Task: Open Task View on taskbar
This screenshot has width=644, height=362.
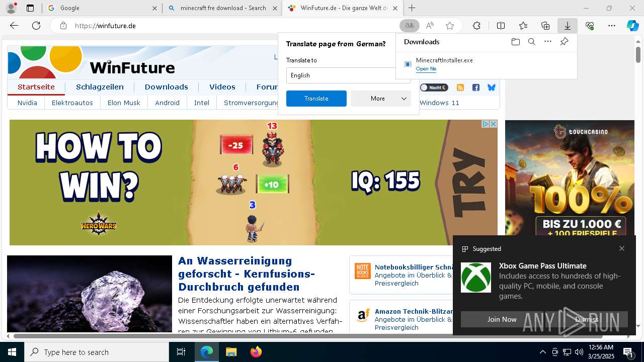Action: click(181, 352)
